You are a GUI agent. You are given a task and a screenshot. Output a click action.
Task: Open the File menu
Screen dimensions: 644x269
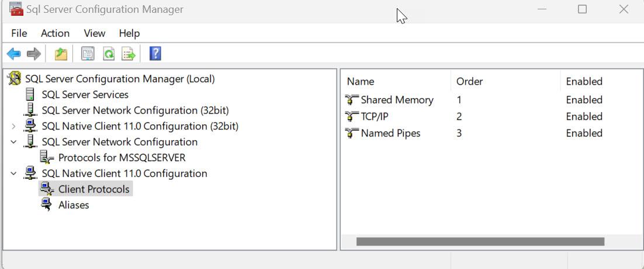click(x=19, y=33)
